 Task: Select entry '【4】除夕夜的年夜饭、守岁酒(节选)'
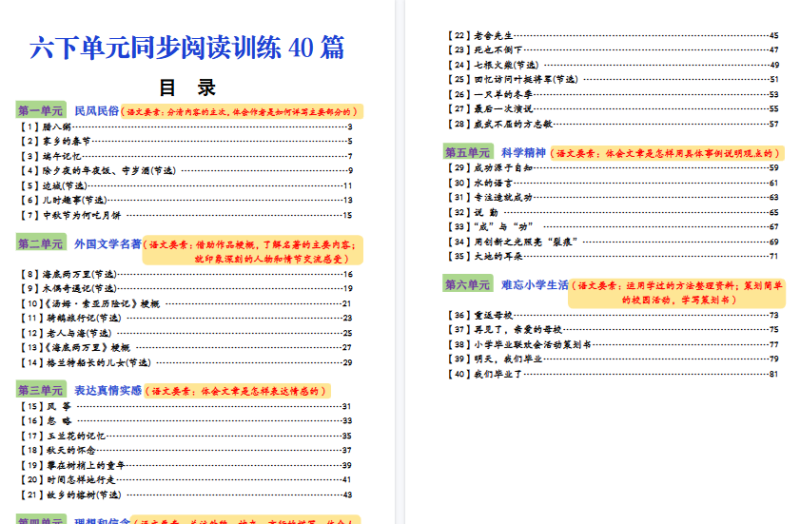point(186,170)
